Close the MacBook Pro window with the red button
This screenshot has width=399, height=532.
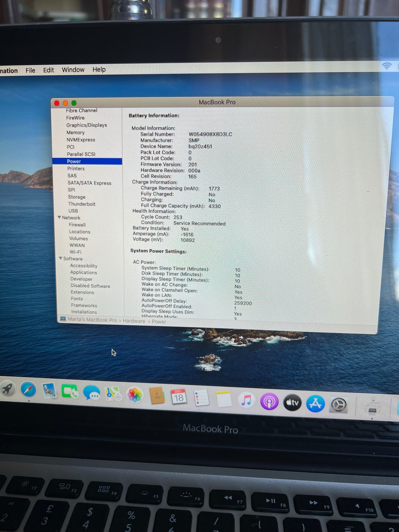coord(57,103)
